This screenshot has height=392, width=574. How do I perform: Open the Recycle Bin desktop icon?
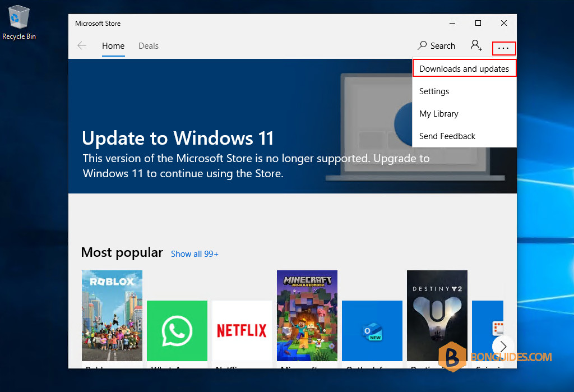18,22
